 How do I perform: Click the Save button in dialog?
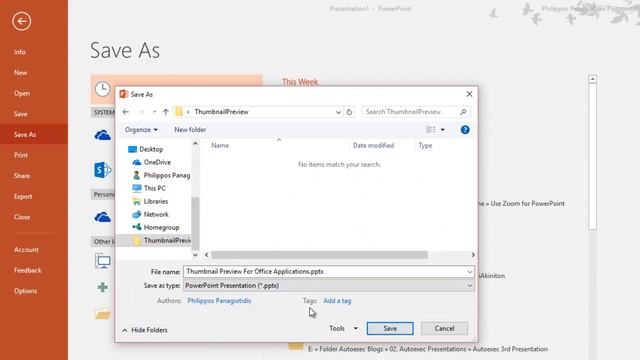390,329
